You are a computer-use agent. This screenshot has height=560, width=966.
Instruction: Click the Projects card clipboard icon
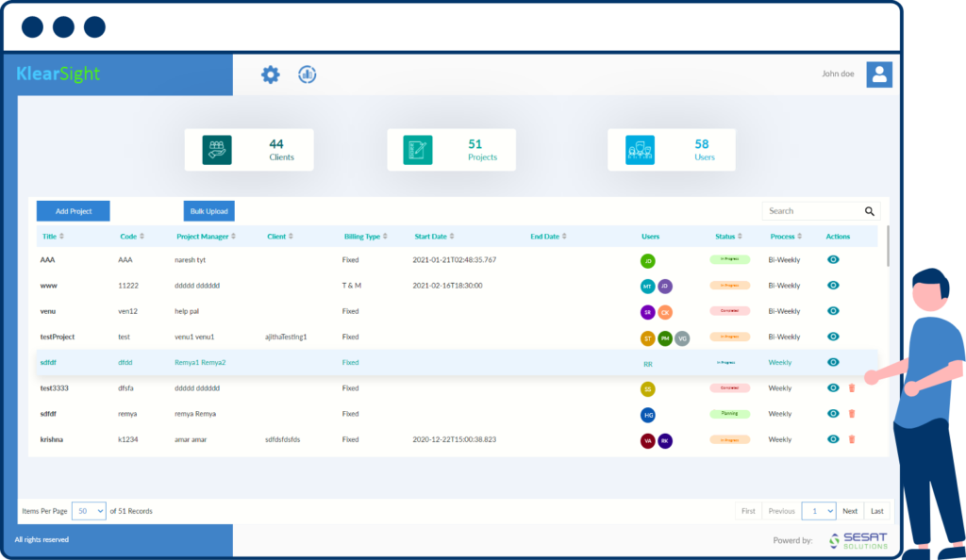[418, 150]
